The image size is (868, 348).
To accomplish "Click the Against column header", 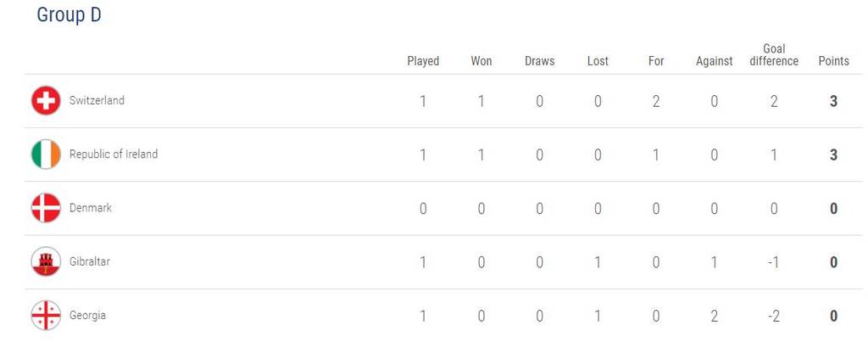I will (x=714, y=61).
